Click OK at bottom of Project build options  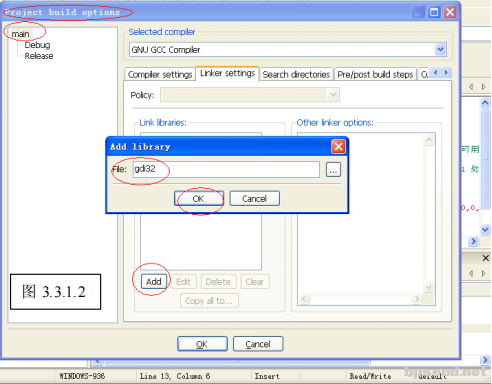coord(202,344)
